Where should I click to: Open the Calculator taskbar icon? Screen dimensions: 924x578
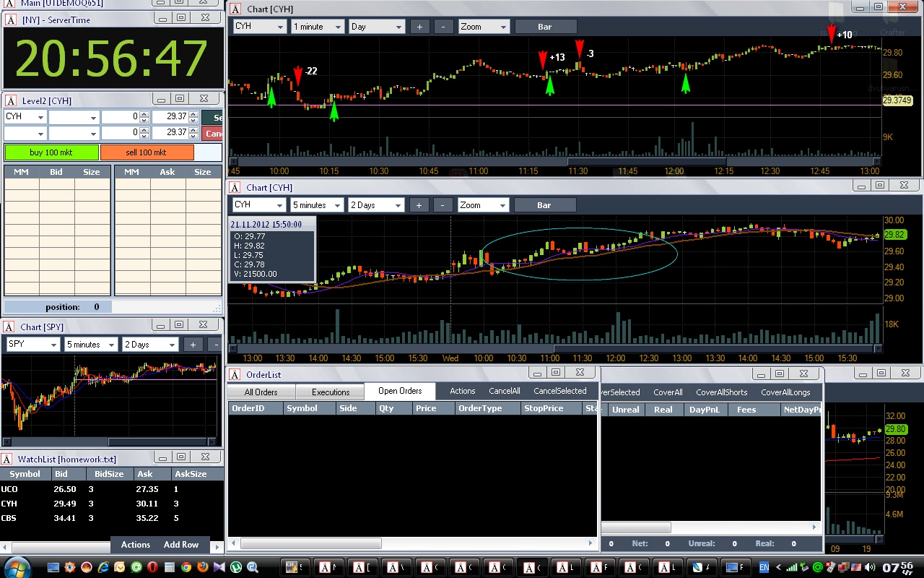point(169,568)
